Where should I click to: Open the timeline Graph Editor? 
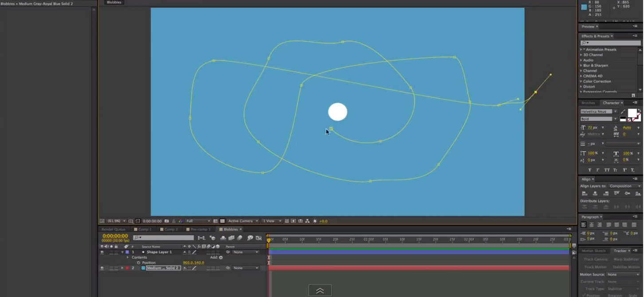pyautogui.click(x=259, y=238)
